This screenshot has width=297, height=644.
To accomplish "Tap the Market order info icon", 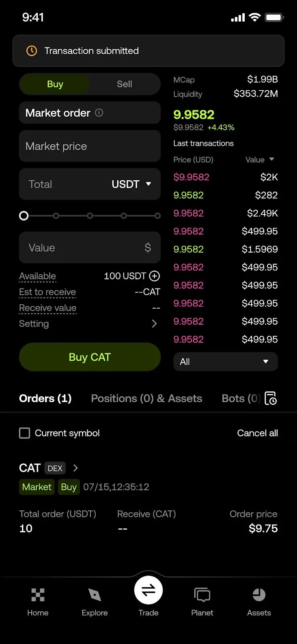I will 99,113.
